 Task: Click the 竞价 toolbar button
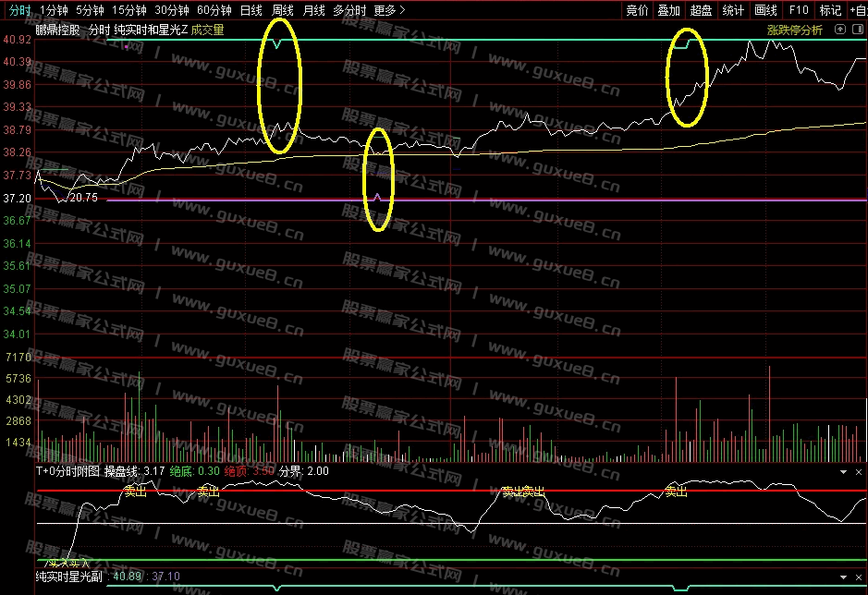(x=637, y=10)
